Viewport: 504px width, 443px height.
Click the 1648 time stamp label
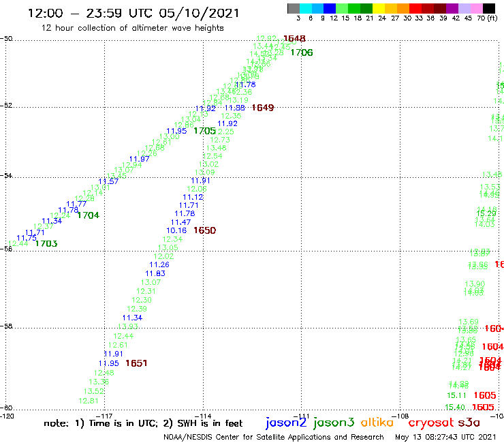point(294,39)
